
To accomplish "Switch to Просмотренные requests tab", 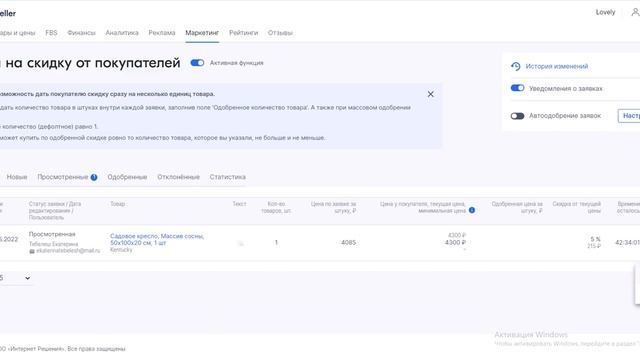I will (x=63, y=177).
